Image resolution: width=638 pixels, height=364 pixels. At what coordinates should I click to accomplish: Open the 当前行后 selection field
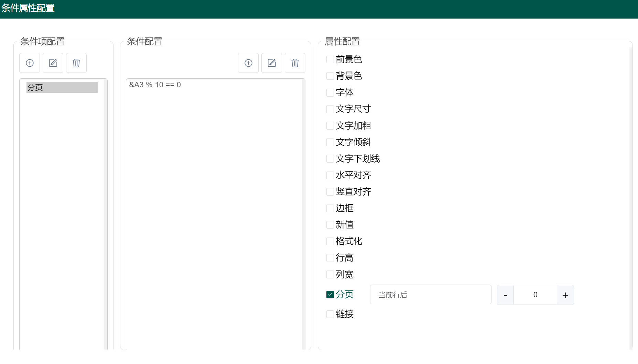[x=431, y=295]
